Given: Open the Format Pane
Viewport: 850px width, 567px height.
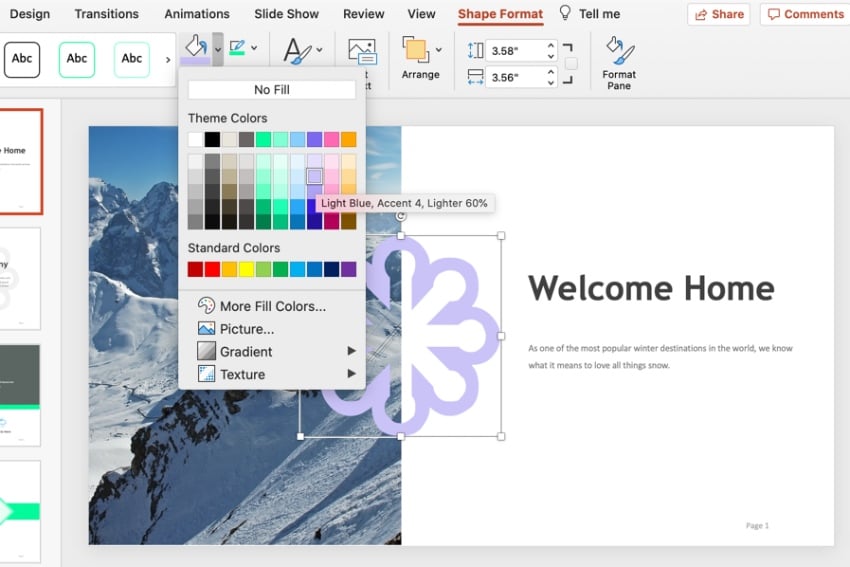Looking at the screenshot, I should click(619, 60).
